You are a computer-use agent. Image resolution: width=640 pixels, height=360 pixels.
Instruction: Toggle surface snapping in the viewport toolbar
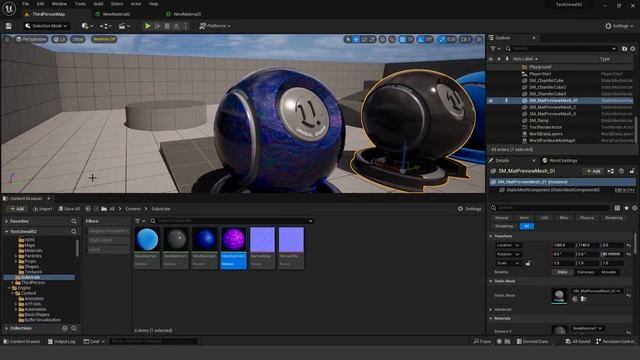pos(392,39)
